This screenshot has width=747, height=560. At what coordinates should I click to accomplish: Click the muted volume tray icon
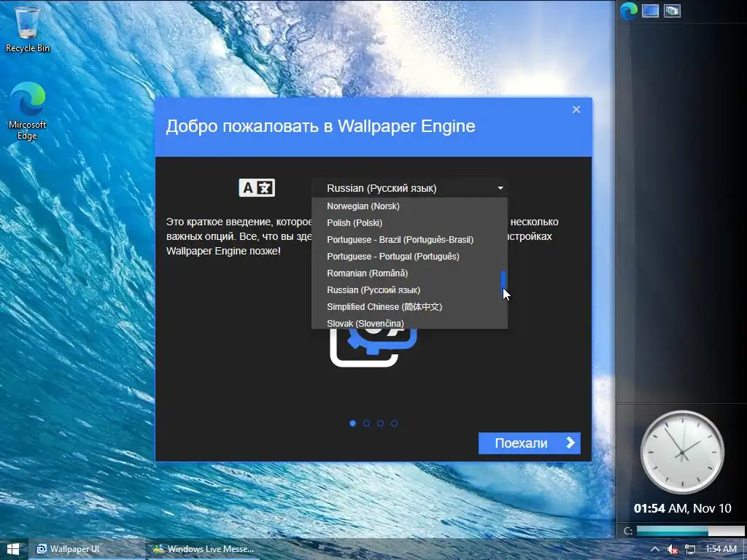point(672,550)
